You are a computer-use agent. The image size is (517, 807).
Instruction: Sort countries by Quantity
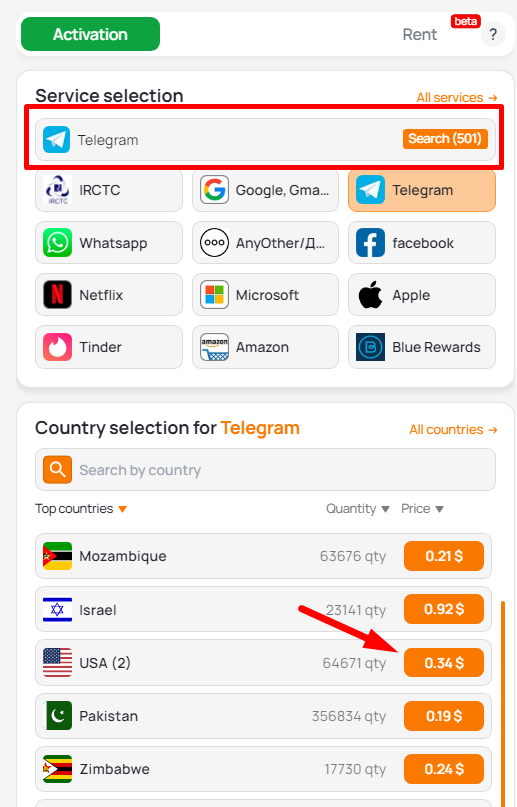click(358, 508)
